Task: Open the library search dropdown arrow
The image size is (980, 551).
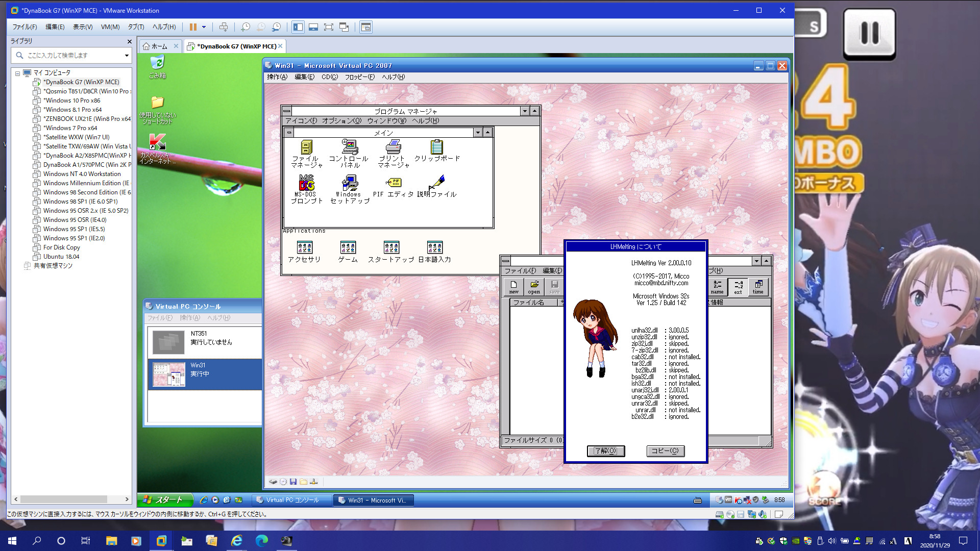Action: [127, 55]
